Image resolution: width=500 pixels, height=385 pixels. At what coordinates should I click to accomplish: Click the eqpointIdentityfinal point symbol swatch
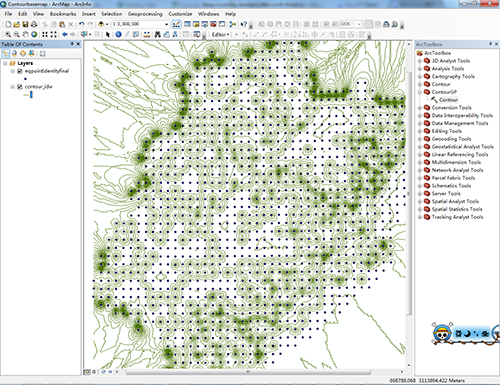(25, 79)
